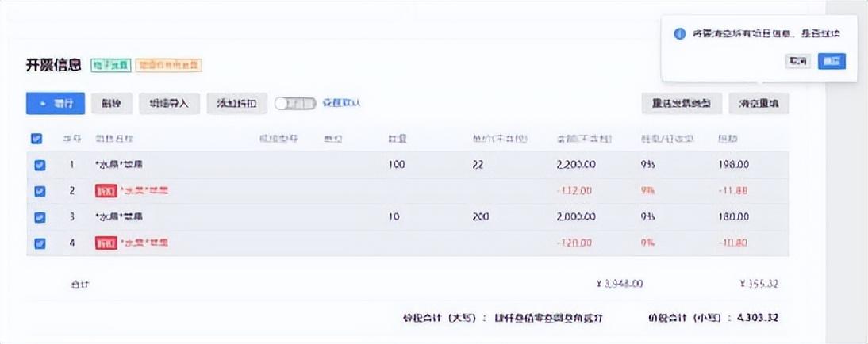Click the red 折扣 badge in row 2
The image size is (868, 344).
[x=106, y=191]
